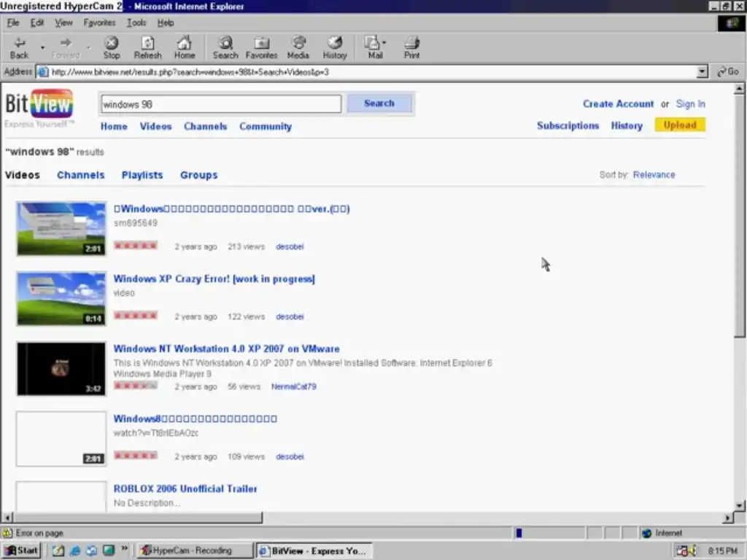This screenshot has width=747, height=560.
Task: Click the BitView search text box
Action: click(221, 104)
